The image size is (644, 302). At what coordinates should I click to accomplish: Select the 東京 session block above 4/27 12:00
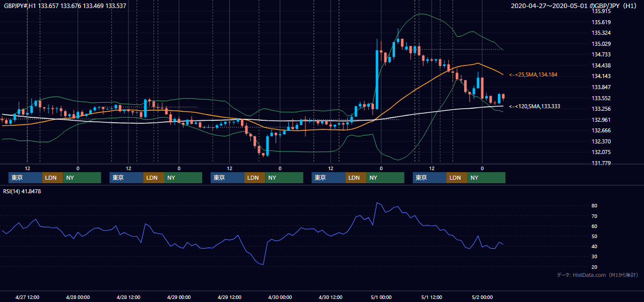coord(25,178)
